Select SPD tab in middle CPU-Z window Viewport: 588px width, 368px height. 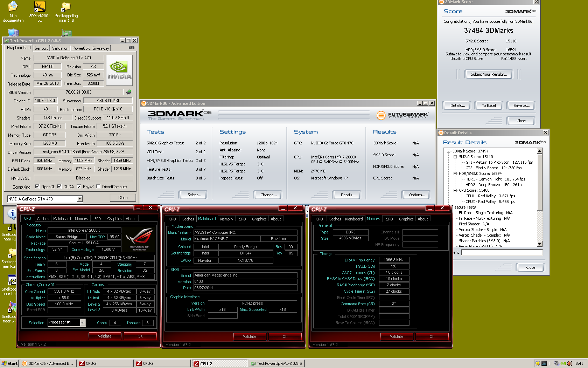(x=243, y=219)
